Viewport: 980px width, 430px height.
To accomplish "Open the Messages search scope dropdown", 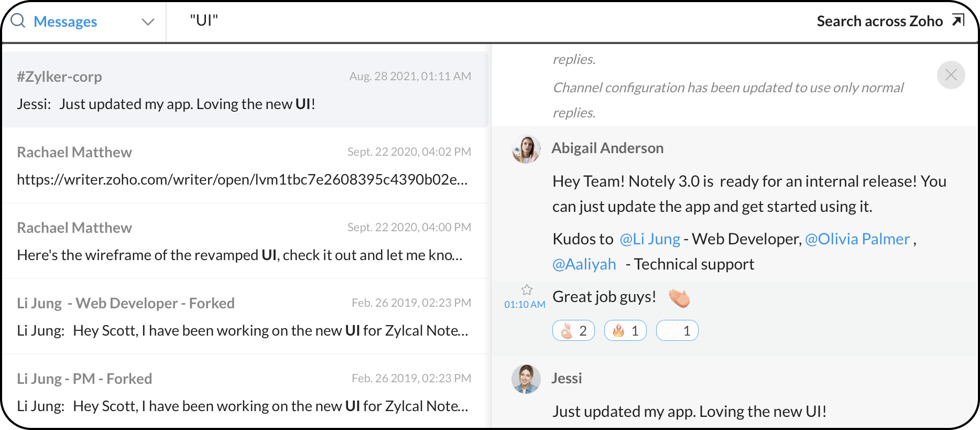I will point(66,21).
